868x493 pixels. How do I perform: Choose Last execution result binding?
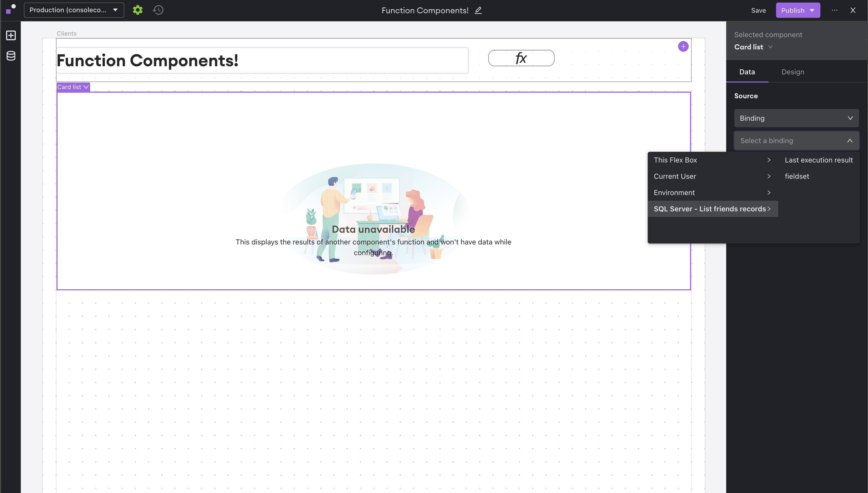(819, 160)
